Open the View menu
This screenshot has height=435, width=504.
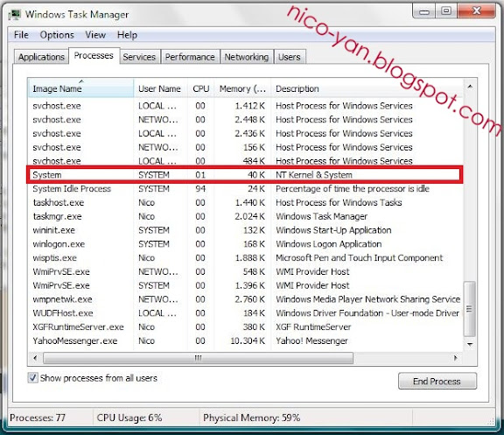(x=95, y=35)
